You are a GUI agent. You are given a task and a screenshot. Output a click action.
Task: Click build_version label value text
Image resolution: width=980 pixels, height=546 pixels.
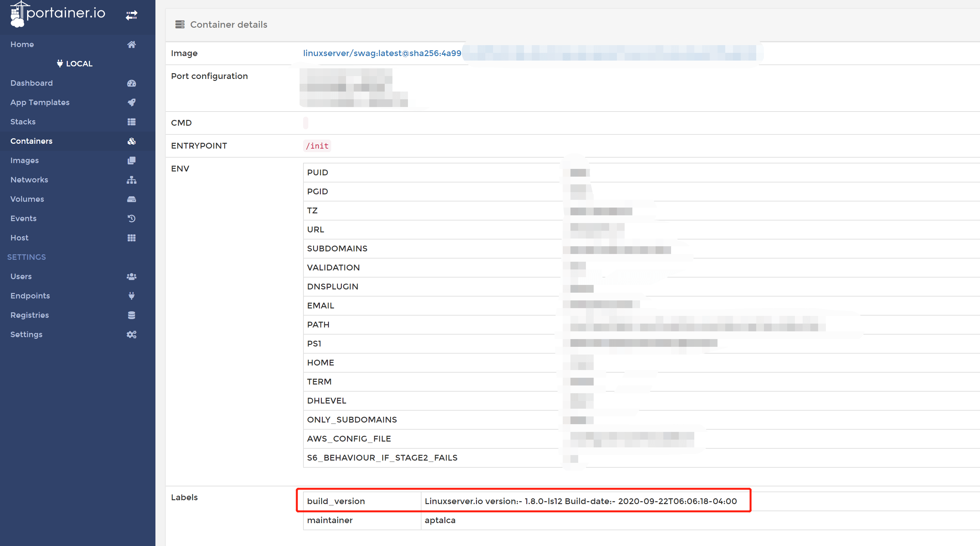[x=580, y=501]
